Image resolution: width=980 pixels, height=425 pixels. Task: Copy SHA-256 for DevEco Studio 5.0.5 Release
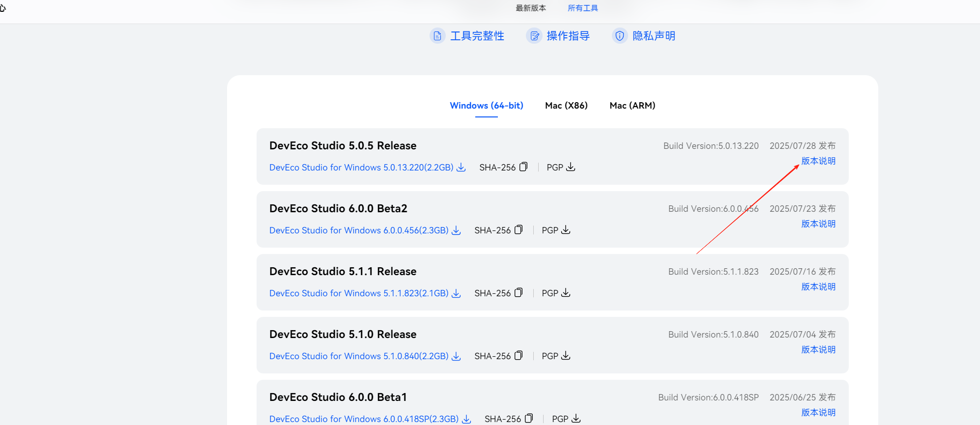click(523, 167)
